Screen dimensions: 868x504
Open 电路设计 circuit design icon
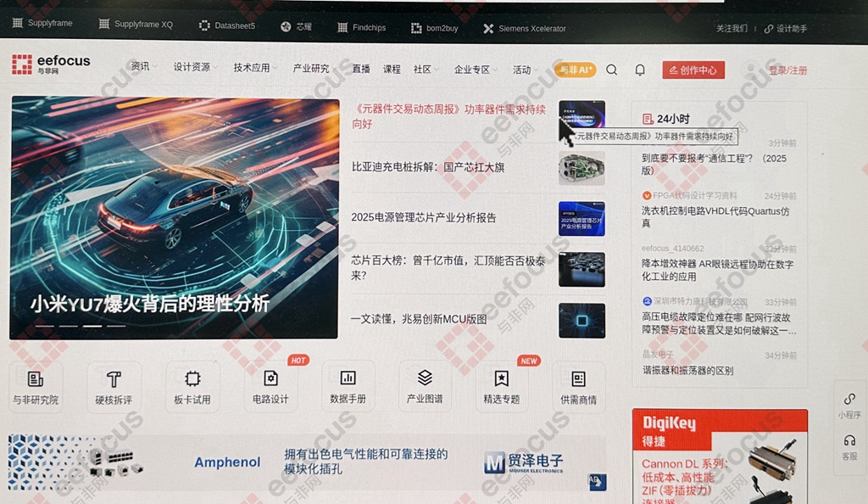270,378
